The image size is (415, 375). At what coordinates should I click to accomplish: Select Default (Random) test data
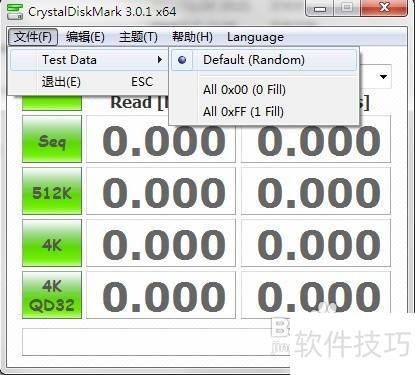[264, 60]
